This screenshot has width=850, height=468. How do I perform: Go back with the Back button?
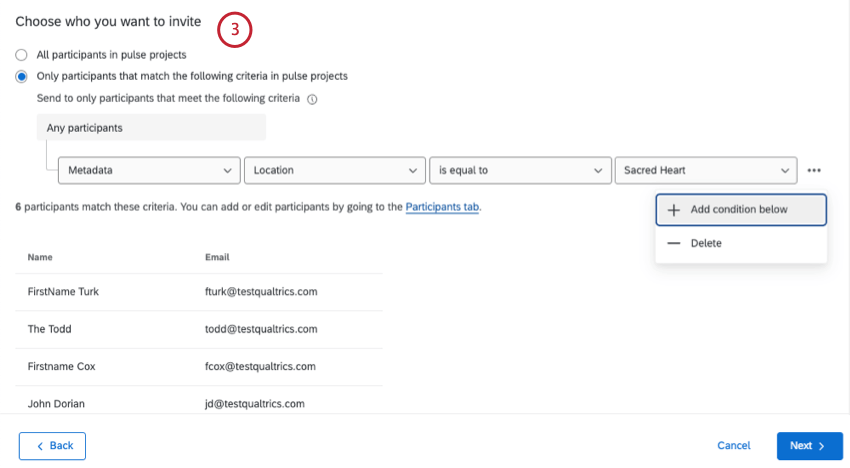pos(52,446)
